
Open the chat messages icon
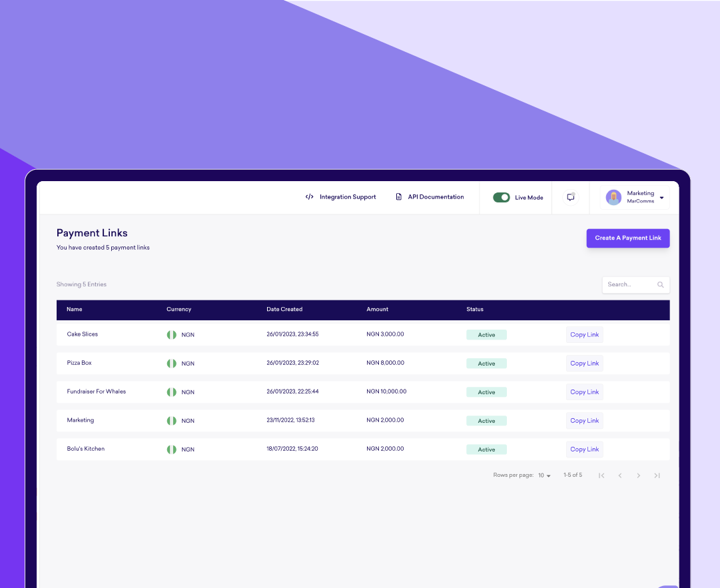pos(571,197)
